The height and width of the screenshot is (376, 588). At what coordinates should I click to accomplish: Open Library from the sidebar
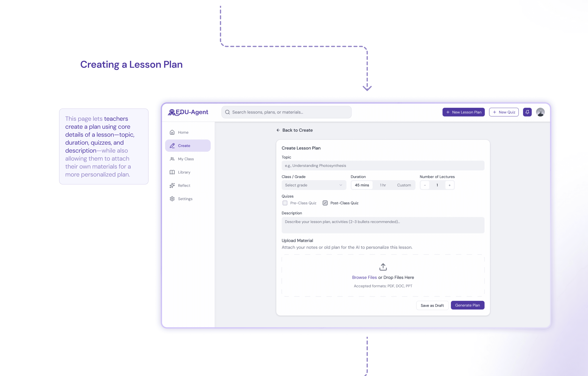(184, 172)
